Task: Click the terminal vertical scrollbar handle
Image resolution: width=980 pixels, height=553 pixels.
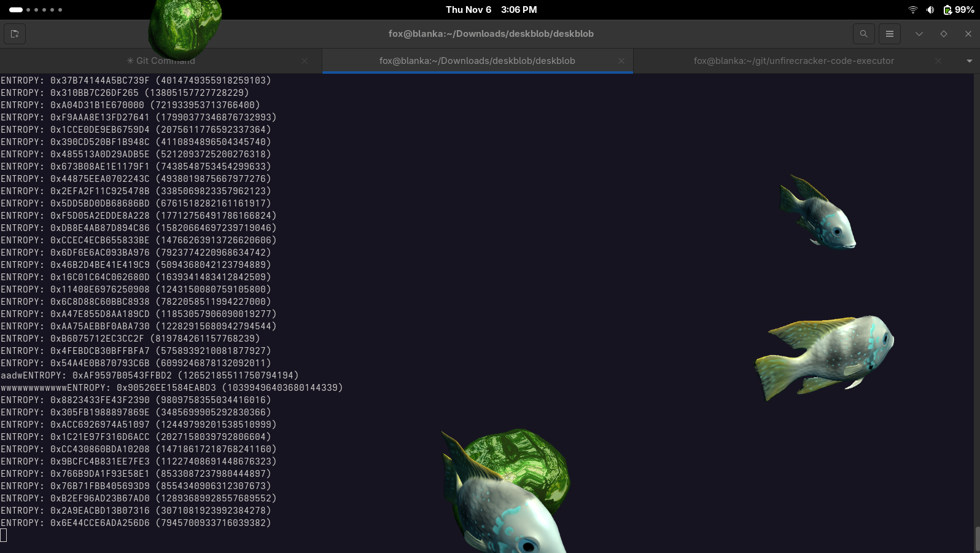Action: pyautogui.click(x=976, y=539)
